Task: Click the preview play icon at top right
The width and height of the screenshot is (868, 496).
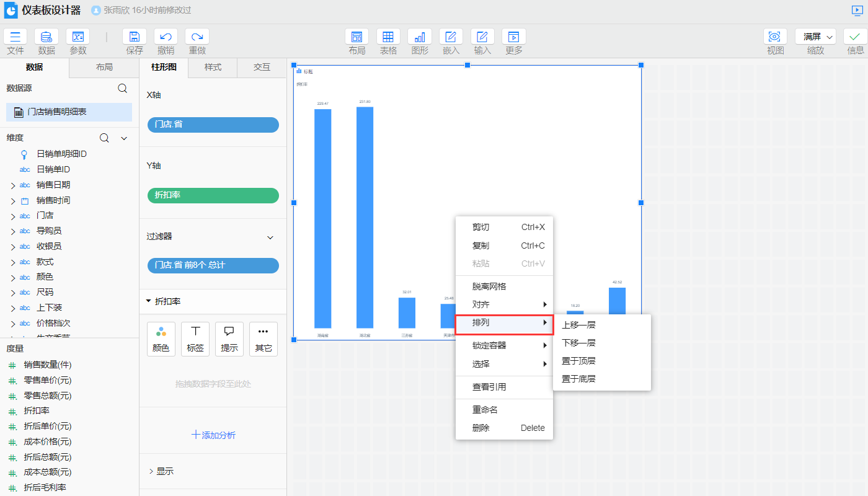Action: pyautogui.click(x=857, y=11)
